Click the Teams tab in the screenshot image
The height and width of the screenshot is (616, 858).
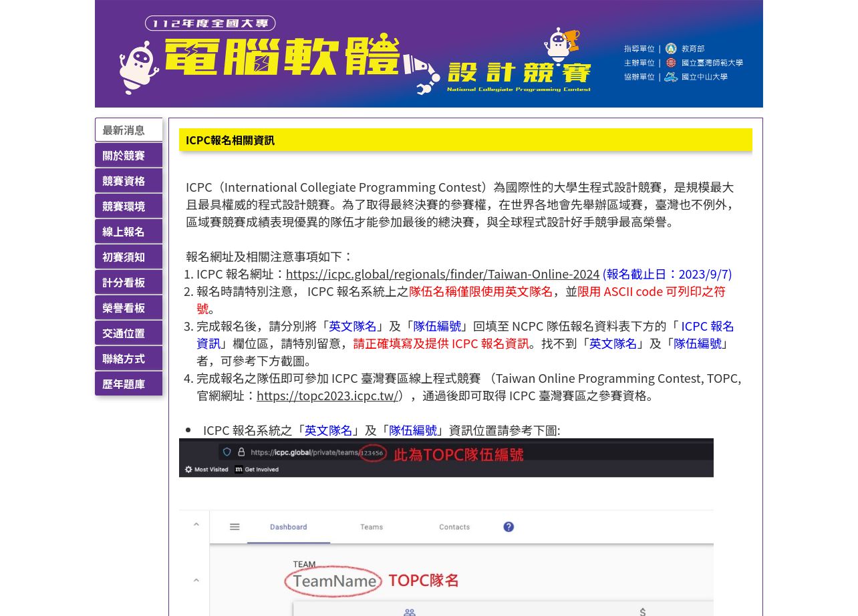click(x=372, y=527)
